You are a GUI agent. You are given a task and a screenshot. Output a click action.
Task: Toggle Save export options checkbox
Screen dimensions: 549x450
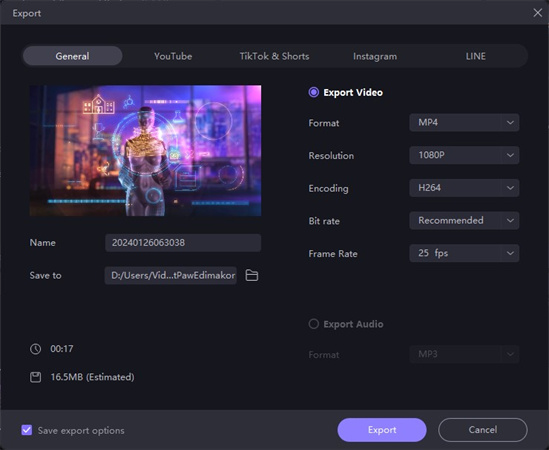point(27,430)
